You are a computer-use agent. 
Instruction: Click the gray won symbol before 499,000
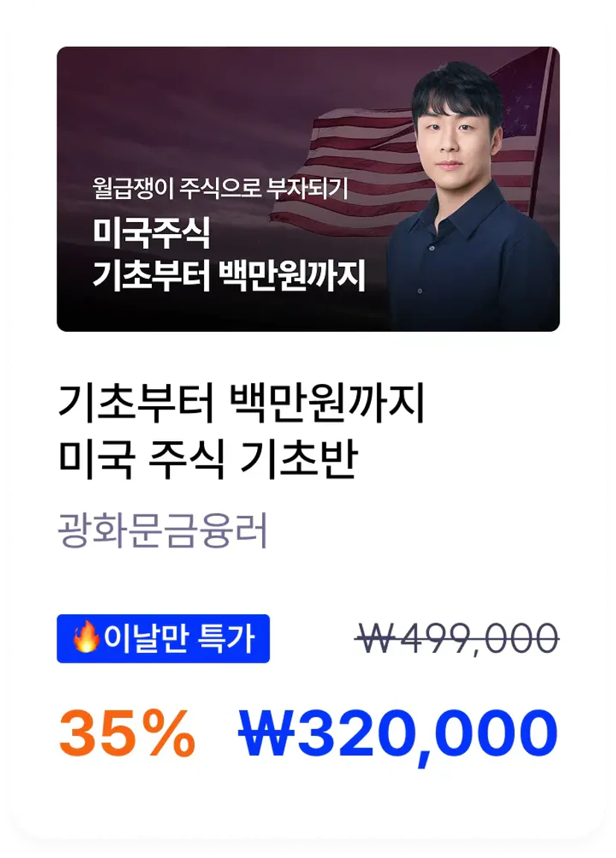click(375, 638)
